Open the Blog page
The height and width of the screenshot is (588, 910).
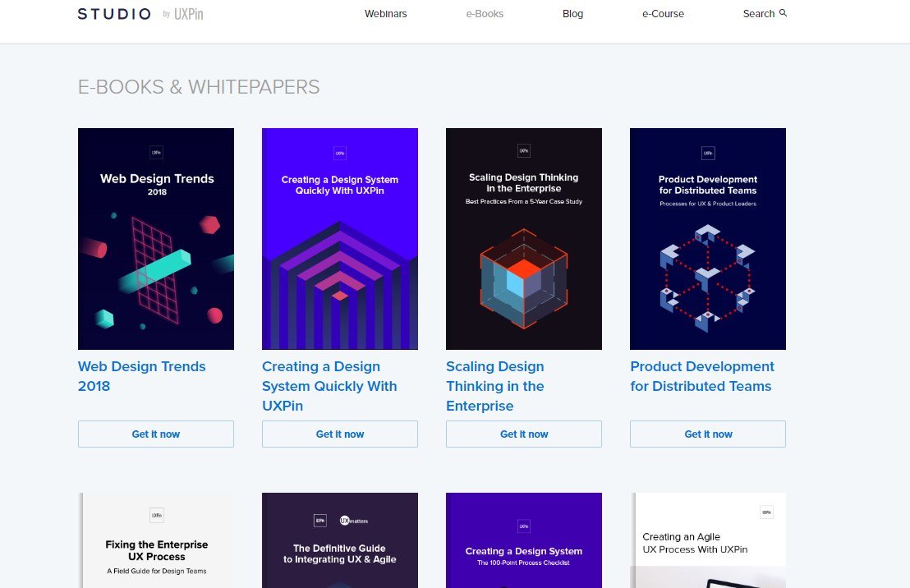[x=572, y=14]
